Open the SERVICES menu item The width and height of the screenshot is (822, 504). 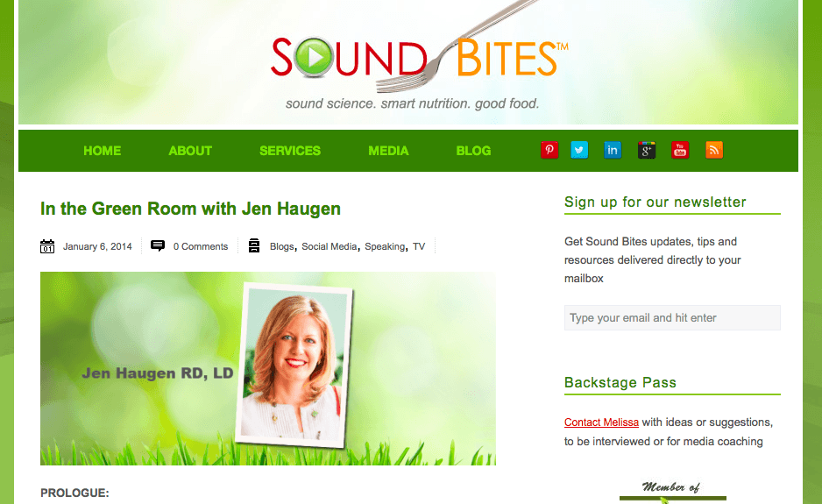coord(290,151)
